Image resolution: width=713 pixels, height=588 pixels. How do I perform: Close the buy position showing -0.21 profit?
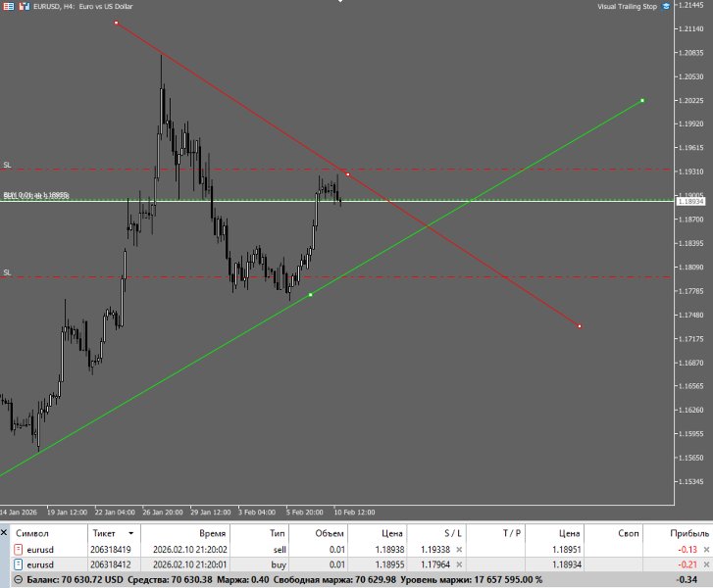coord(706,564)
